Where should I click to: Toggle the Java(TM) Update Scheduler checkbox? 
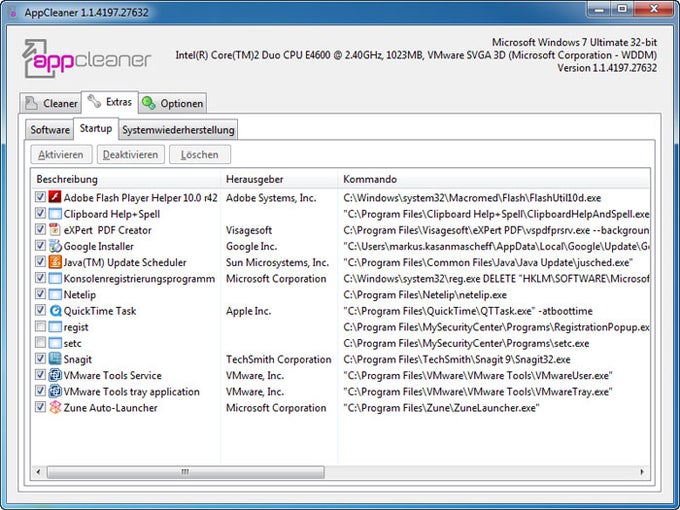(40, 262)
